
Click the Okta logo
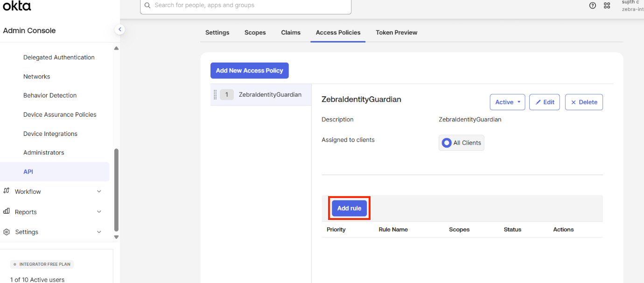click(x=17, y=6)
